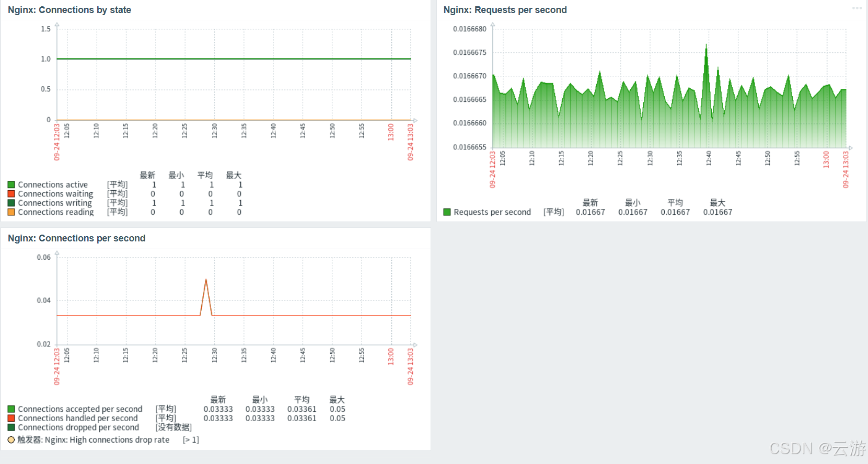Click the 1.5 y-axis label in Connections by state
This screenshot has width=868, height=464.
[46, 29]
